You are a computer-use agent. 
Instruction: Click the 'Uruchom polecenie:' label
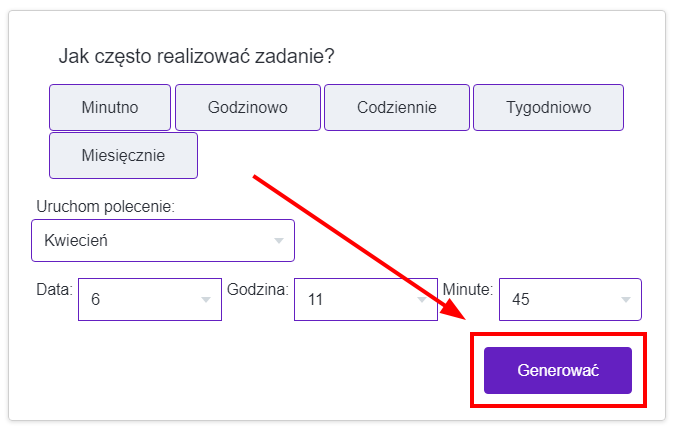pyautogui.click(x=104, y=207)
